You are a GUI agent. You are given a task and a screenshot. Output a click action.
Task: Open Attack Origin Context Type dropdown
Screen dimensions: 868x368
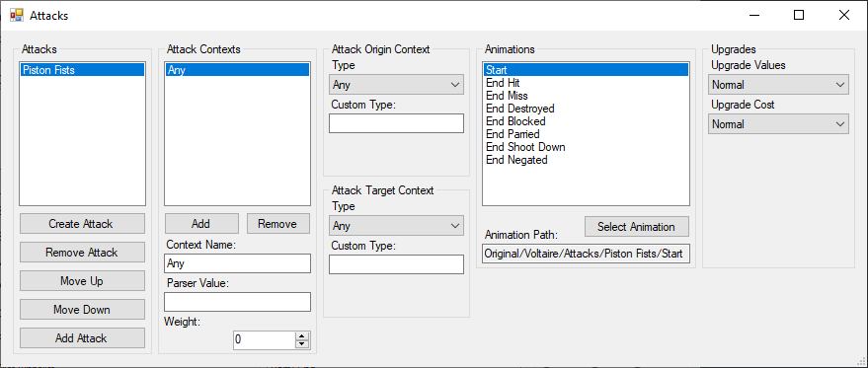396,85
